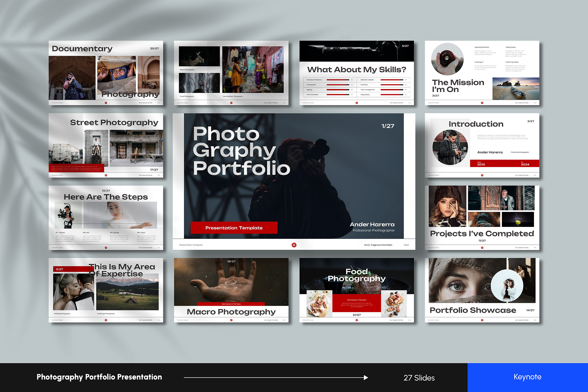
Task: Click The Mission I'm On slide
Action: point(482,73)
